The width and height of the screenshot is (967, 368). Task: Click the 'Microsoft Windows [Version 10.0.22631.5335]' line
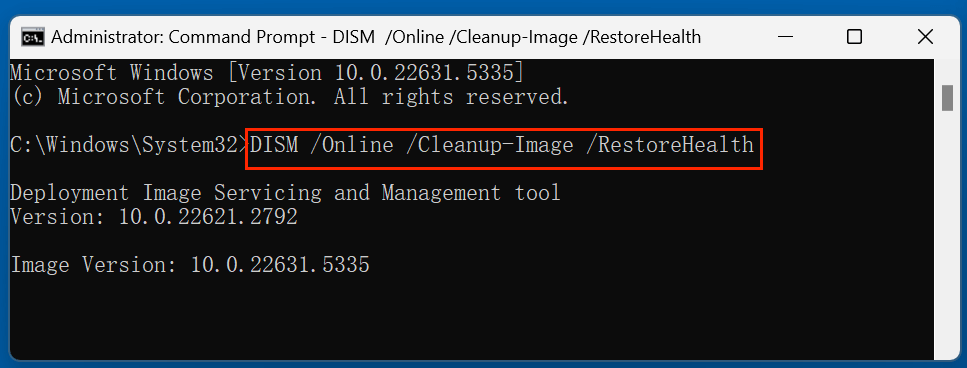(x=268, y=73)
